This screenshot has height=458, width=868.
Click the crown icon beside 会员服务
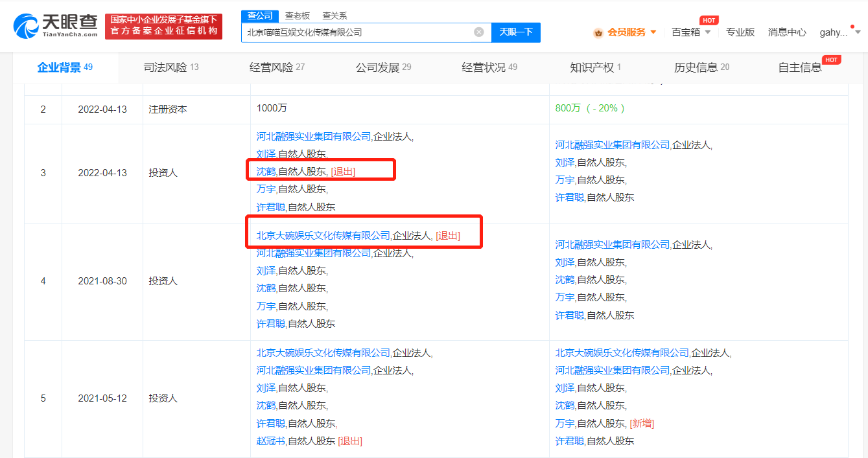598,32
